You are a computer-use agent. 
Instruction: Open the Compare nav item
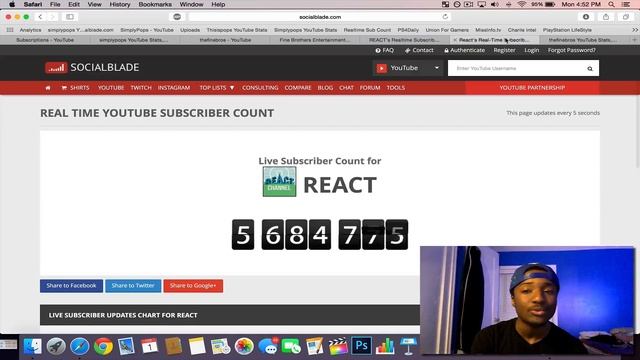coord(298,88)
